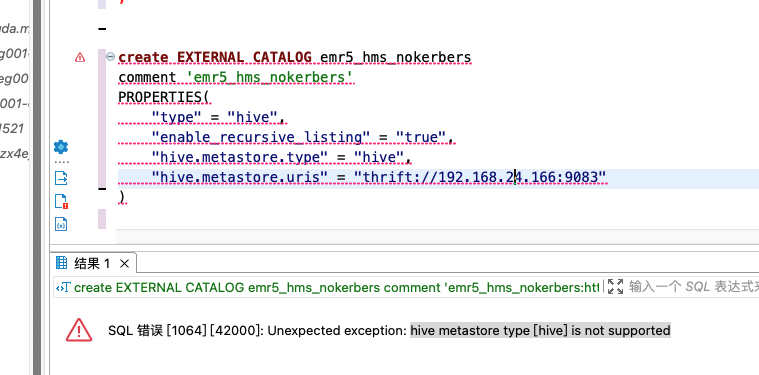
Task: Click the emr5_hms_nokerbers catalog name in editor
Action: tap(395, 57)
